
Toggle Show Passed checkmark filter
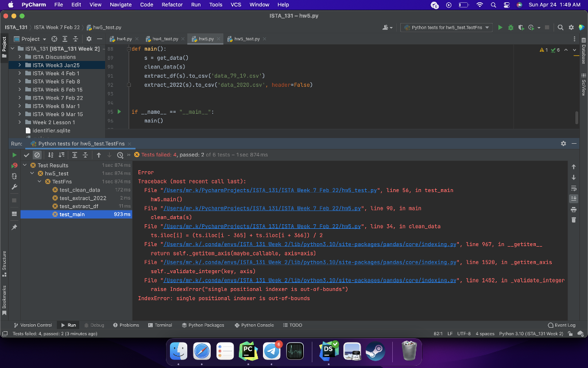pyautogui.click(x=26, y=155)
